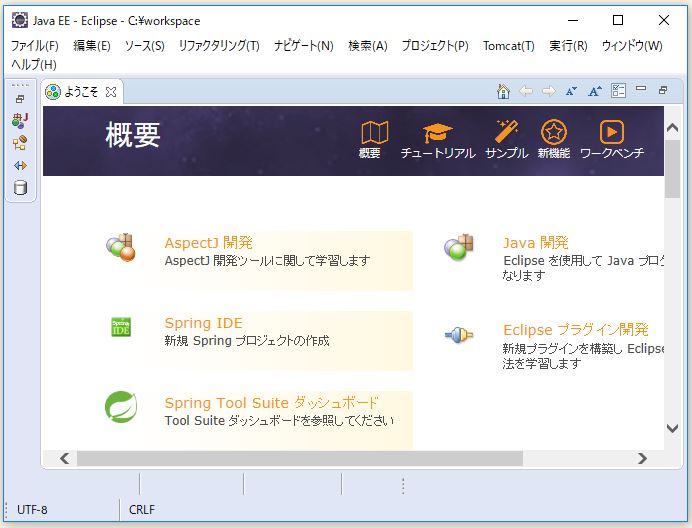Open the Java EE perspective icon in left trim
The width and height of the screenshot is (692, 528).
[20, 121]
